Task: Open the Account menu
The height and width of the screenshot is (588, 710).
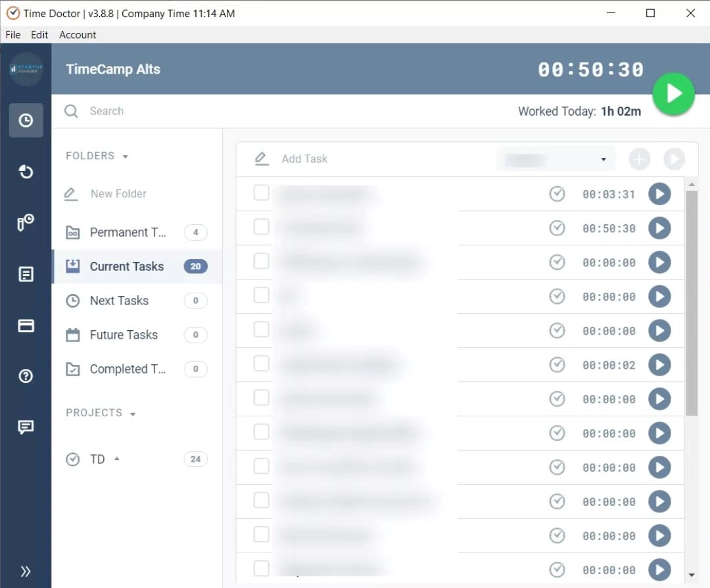Action: pyautogui.click(x=78, y=35)
